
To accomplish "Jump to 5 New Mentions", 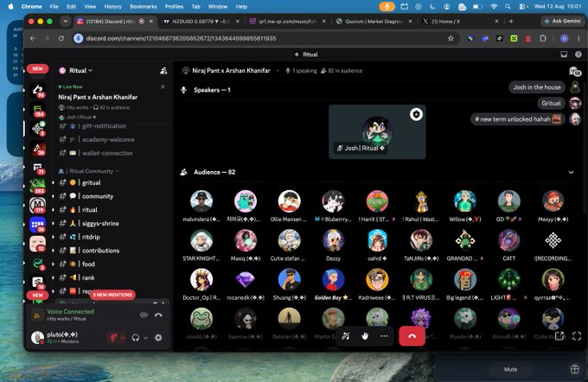I will 112,295.
